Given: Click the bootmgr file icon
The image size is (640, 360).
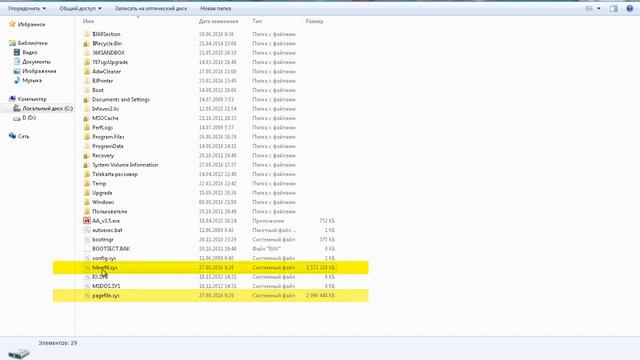Looking at the screenshot, I should [x=87, y=240].
